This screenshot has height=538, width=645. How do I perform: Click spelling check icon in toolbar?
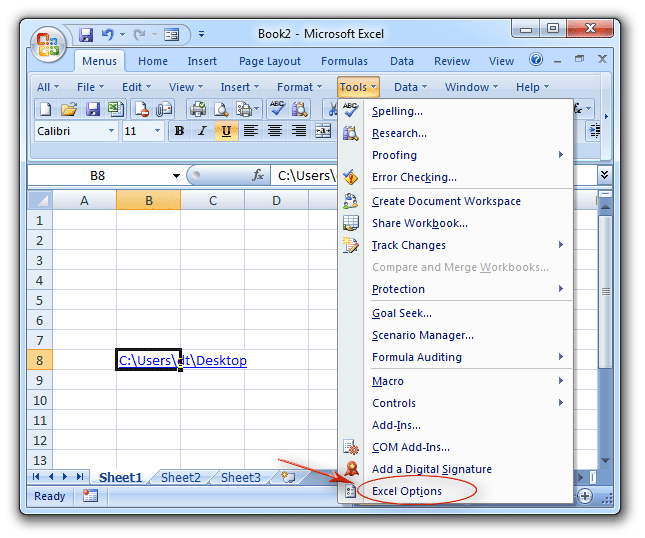tap(277, 108)
